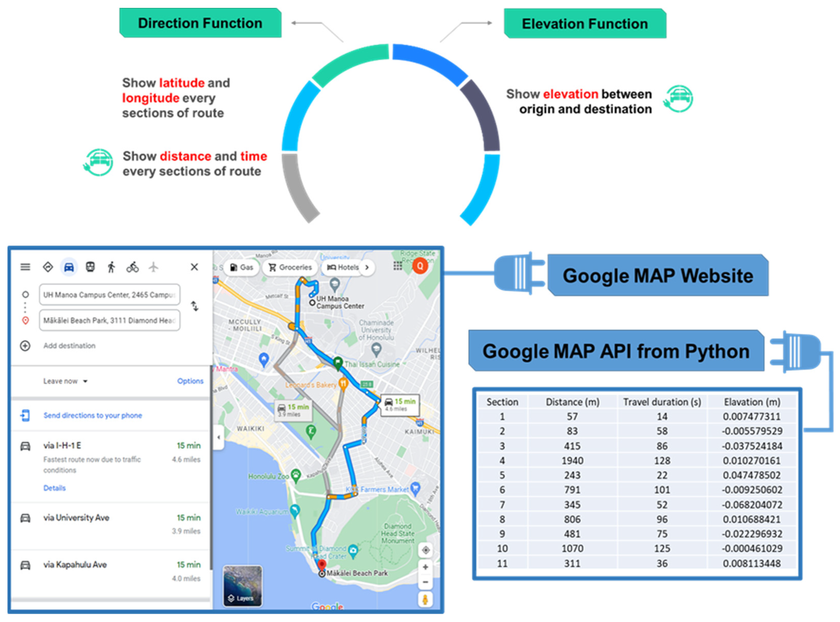The height and width of the screenshot is (622, 840).
Task: Click the Google apps grid icon
Action: click(x=398, y=266)
